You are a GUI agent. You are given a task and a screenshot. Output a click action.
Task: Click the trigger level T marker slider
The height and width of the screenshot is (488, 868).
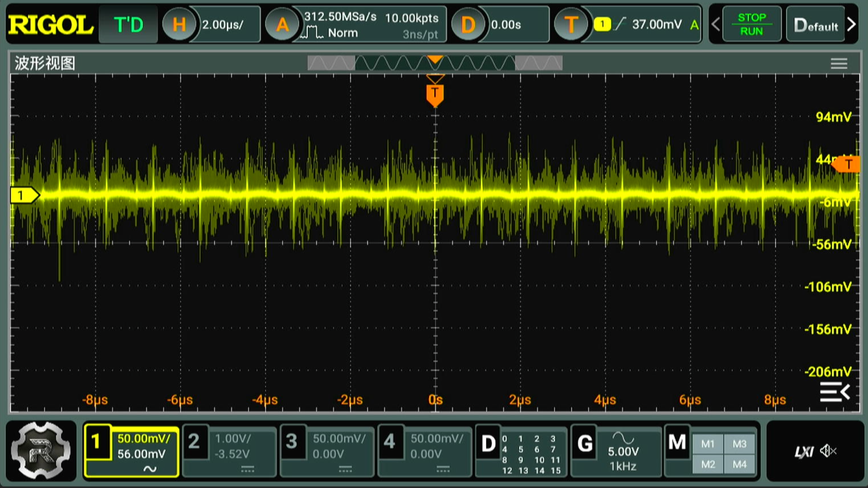[847, 164]
